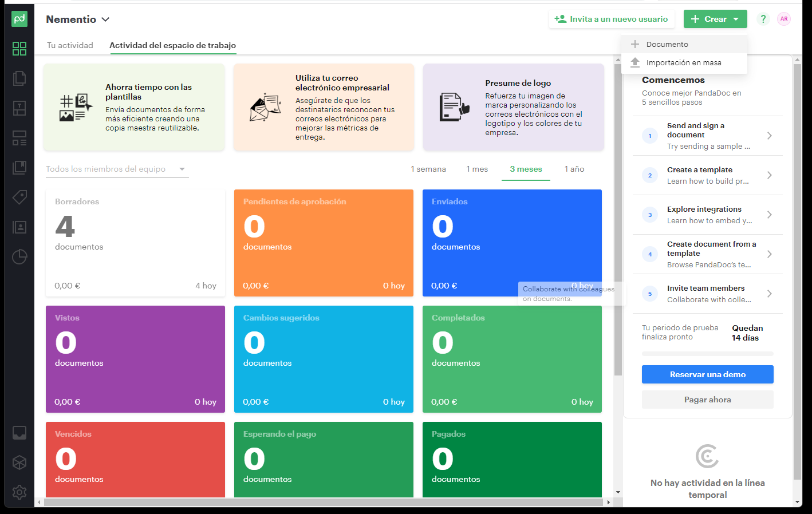Open the Templates icon in sidebar
The width and height of the screenshot is (812, 514).
[x=19, y=108]
